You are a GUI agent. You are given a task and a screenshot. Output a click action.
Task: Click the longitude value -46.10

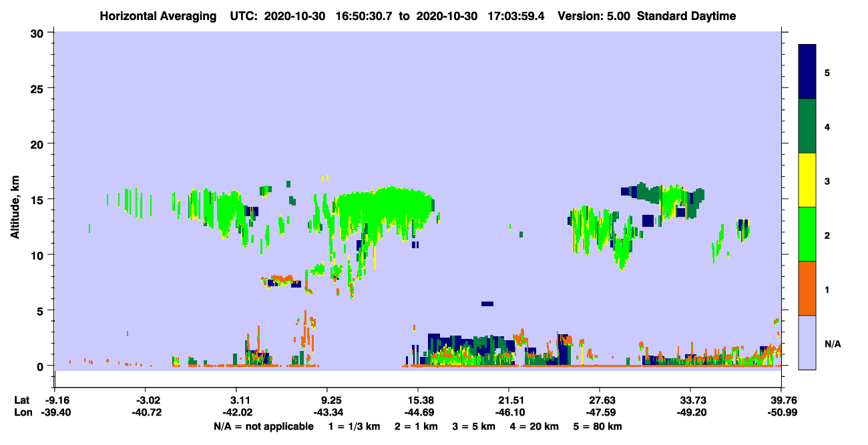click(509, 412)
